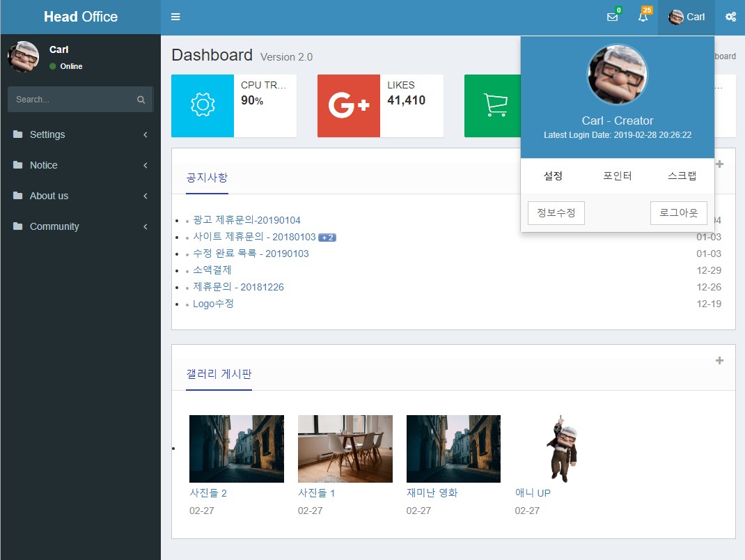
Task: Expand the Community sidebar menu
Action: point(80,226)
